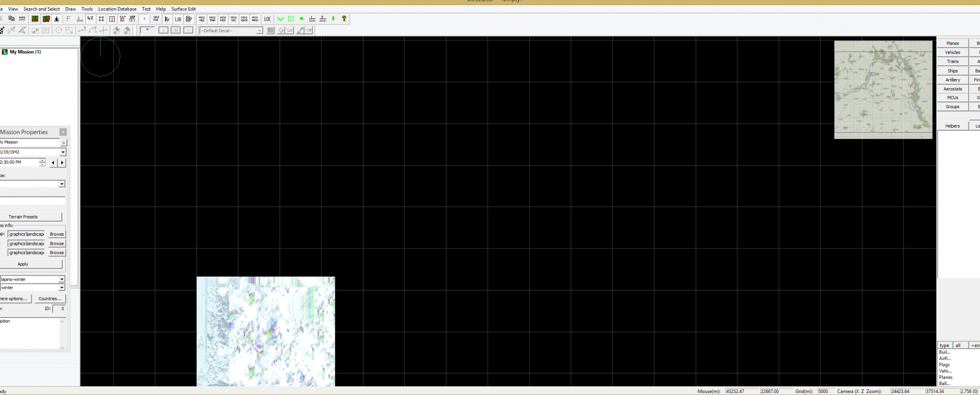The height and width of the screenshot is (395, 980).
Task: Click the MCU TAR filter icon
Action: click(x=212, y=19)
